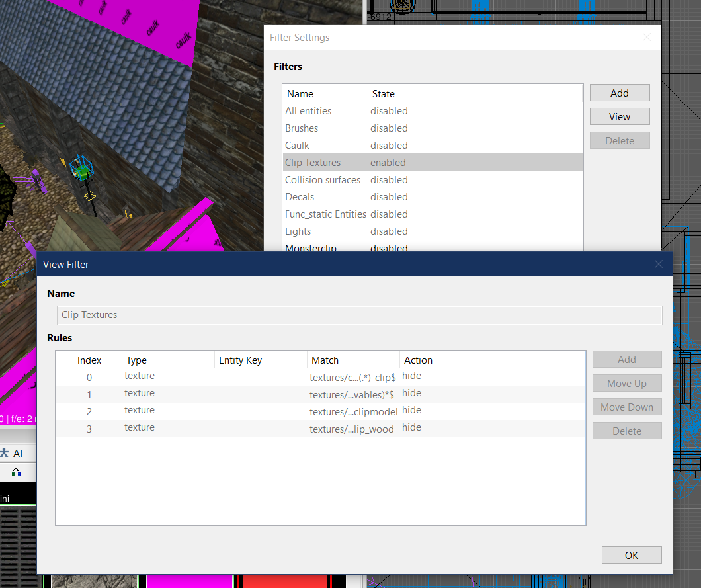The height and width of the screenshot is (588, 701).
Task: Close the Filter Settings window
Action: click(646, 38)
